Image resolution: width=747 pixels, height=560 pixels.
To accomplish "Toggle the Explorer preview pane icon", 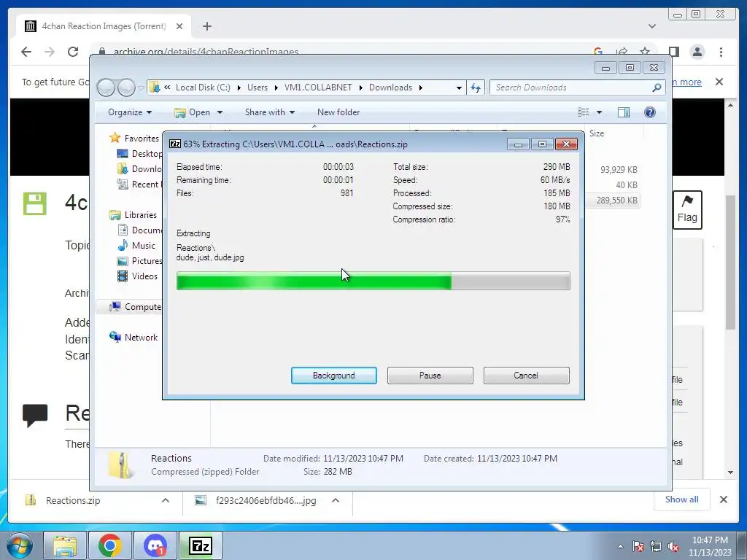I will [x=624, y=112].
